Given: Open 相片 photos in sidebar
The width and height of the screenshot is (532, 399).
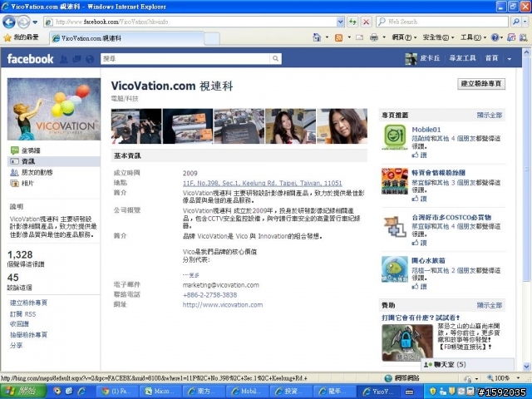Looking at the screenshot, I should tap(22, 183).
